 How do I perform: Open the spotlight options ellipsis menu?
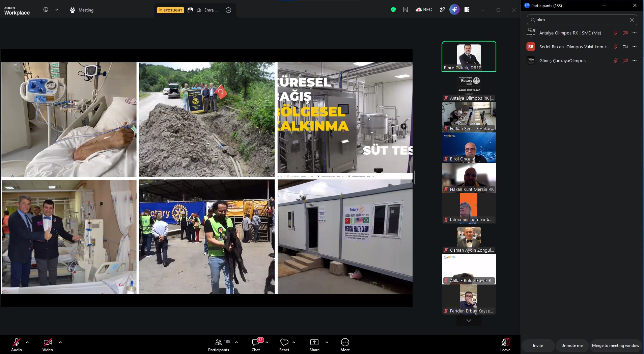(x=228, y=10)
